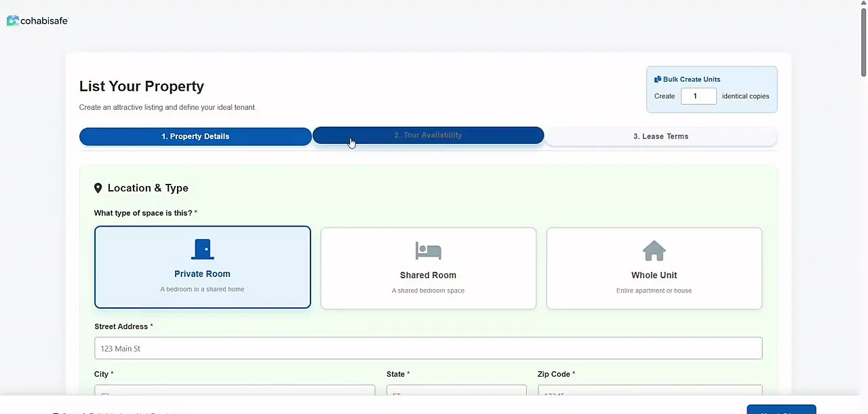Click the cohabisafe logo
868x414 pixels.
[37, 21]
